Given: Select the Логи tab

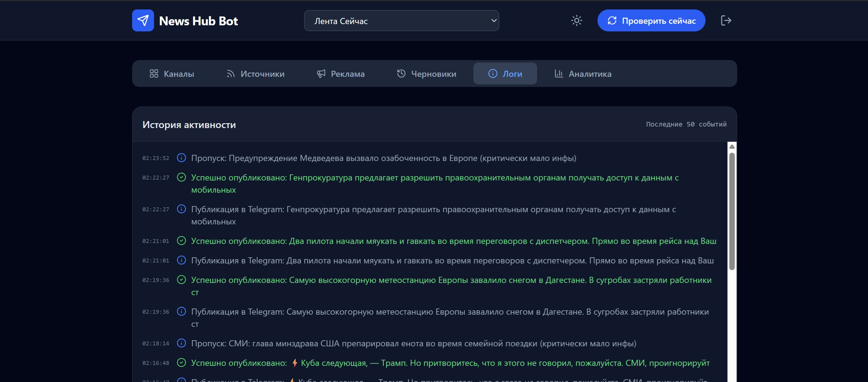Looking at the screenshot, I should (505, 74).
